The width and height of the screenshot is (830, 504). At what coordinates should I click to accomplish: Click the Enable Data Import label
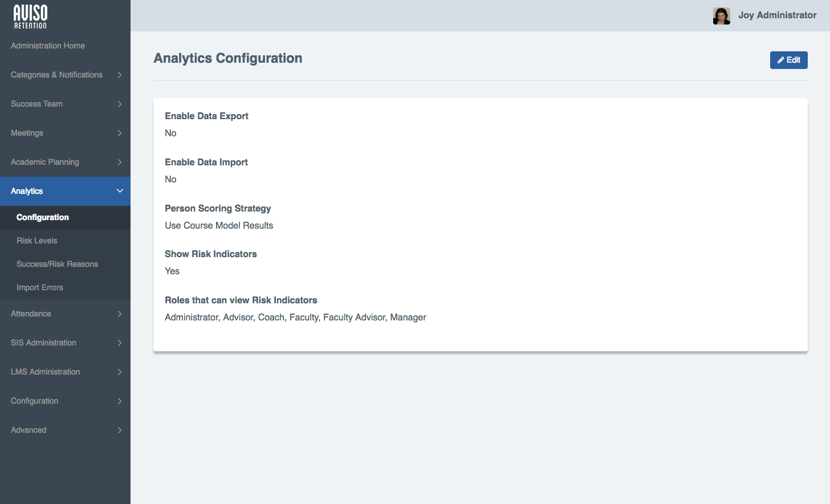pyautogui.click(x=206, y=162)
